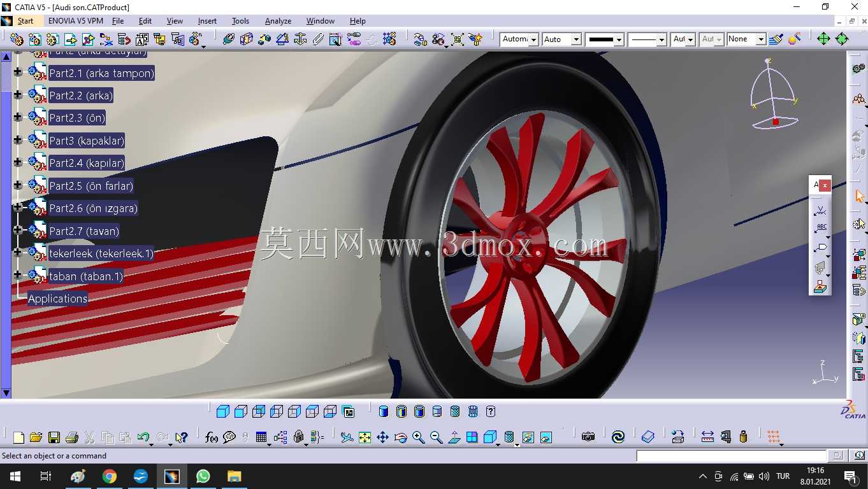The image size is (868, 489).
Task: Click the Capture camera icon
Action: tap(588, 437)
